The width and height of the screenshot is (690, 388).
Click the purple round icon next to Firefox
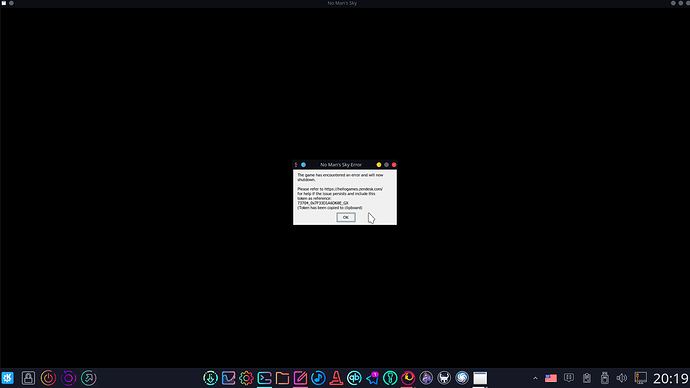tap(426, 378)
